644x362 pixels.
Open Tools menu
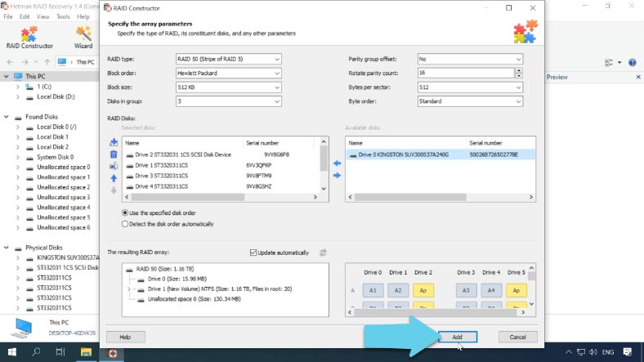[63, 17]
